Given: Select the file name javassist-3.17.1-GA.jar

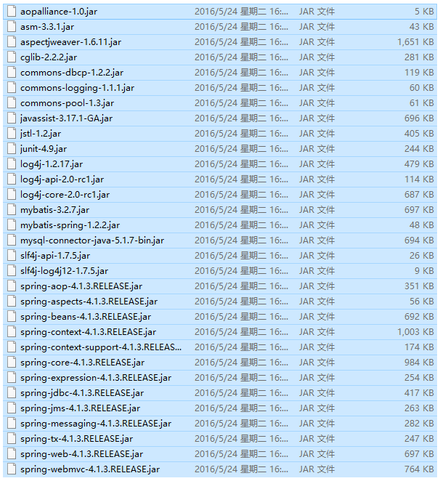Looking at the screenshot, I should click(66, 119).
